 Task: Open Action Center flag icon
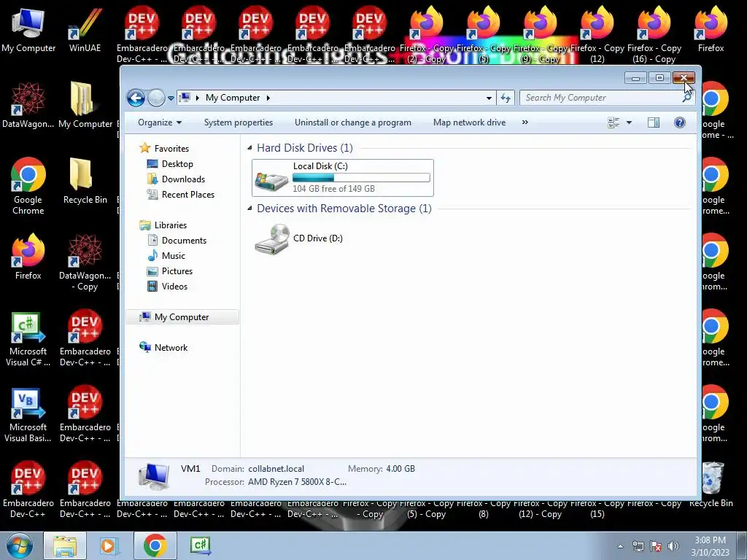click(656, 546)
